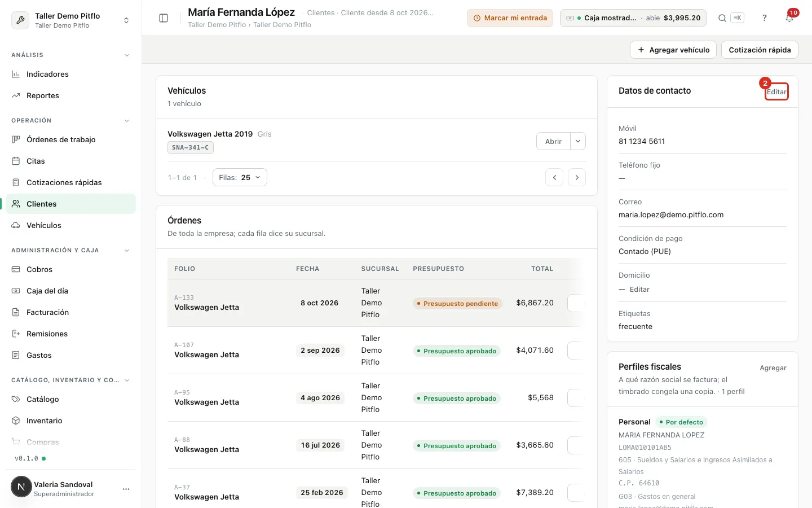
Task: Click Cotización rápida button
Action: click(760, 50)
